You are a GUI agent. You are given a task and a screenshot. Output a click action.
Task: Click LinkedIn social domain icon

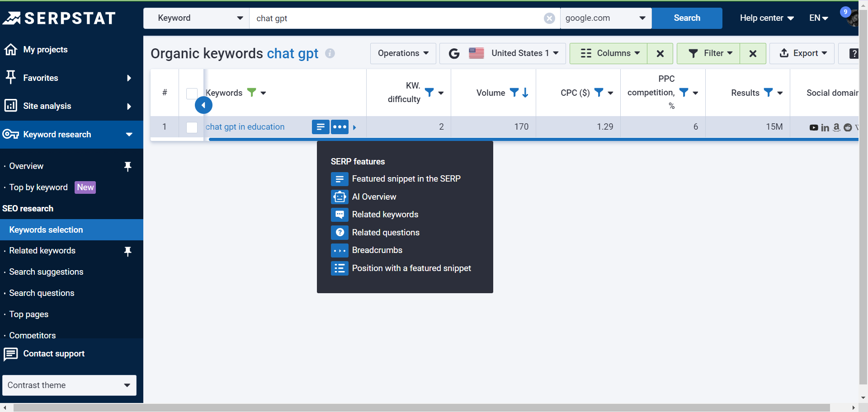(825, 128)
